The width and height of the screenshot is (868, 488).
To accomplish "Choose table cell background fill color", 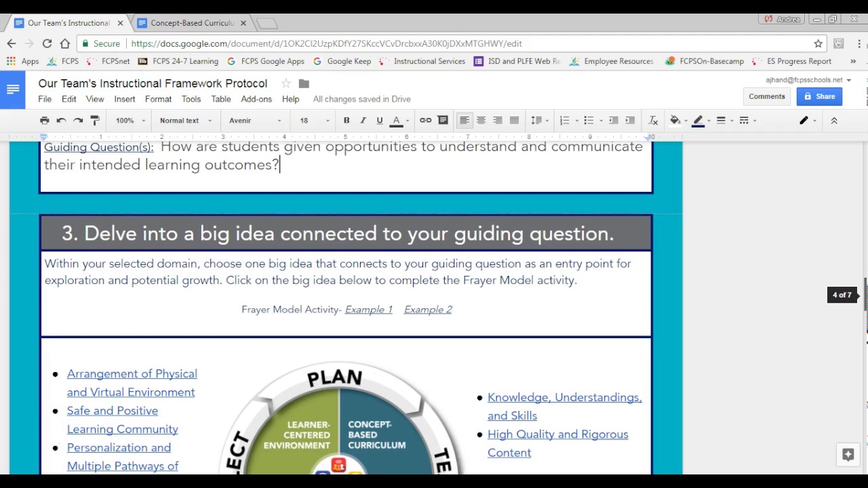I will (675, 121).
